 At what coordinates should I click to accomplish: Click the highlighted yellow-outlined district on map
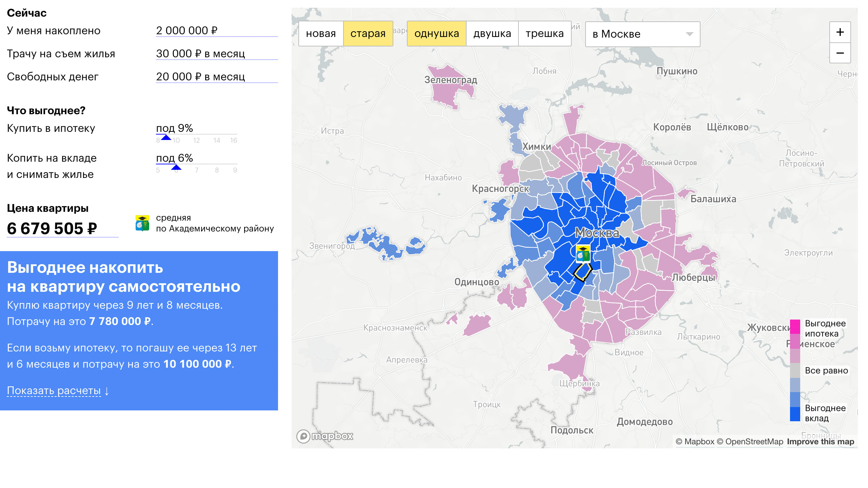(x=583, y=272)
